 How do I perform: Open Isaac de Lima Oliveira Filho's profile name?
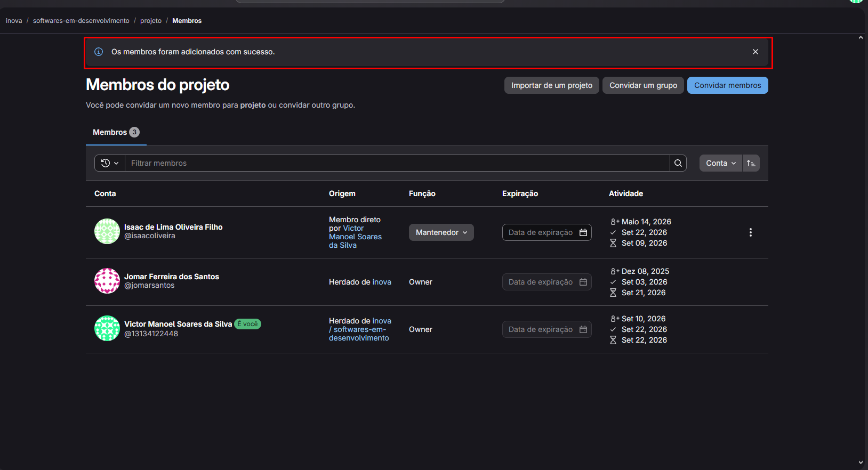[173, 227]
